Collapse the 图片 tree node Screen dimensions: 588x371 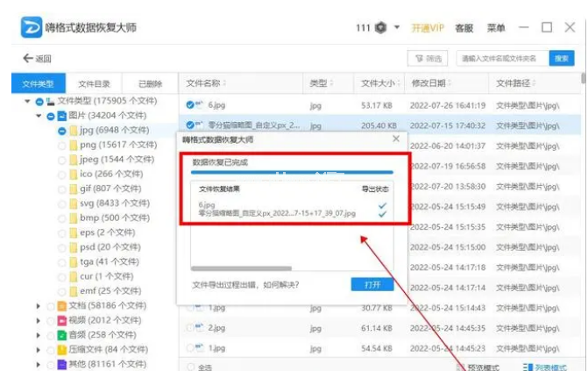tap(39, 116)
